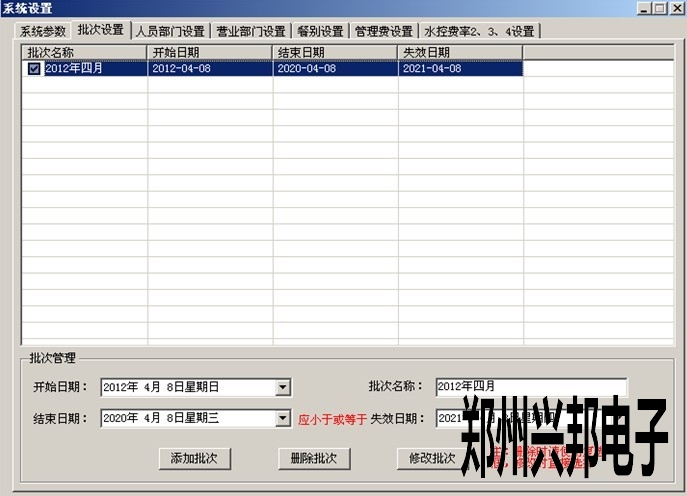This screenshot has width=687, height=496.
Task: Toggle the checkbox for batch 2012年四月
Action: pos(34,69)
